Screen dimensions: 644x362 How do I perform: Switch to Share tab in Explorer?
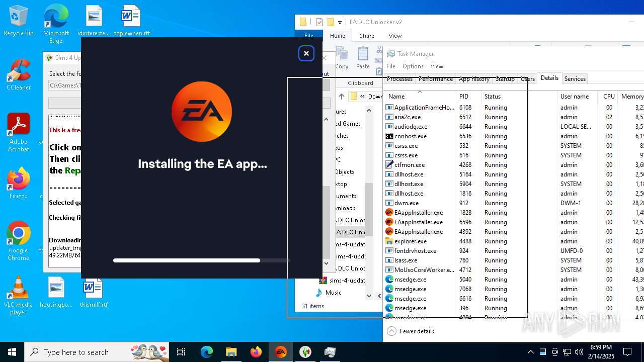[367, 36]
